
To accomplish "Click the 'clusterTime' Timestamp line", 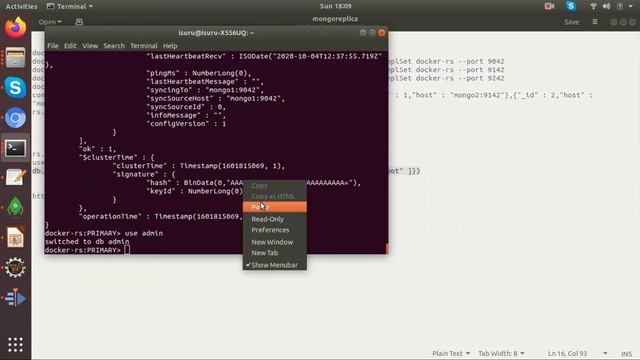I will (x=199, y=166).
